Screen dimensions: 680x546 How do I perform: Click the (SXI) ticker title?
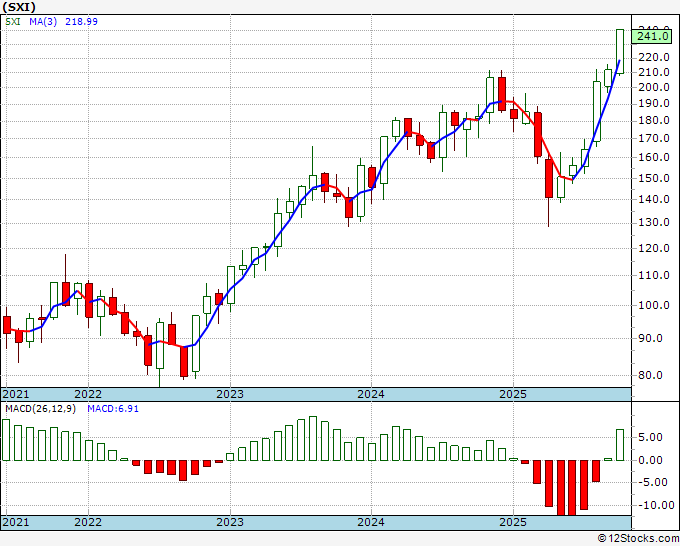19,7
